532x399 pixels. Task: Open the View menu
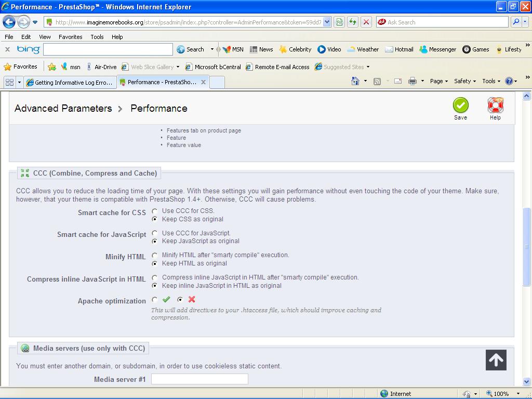click(45, 37)
